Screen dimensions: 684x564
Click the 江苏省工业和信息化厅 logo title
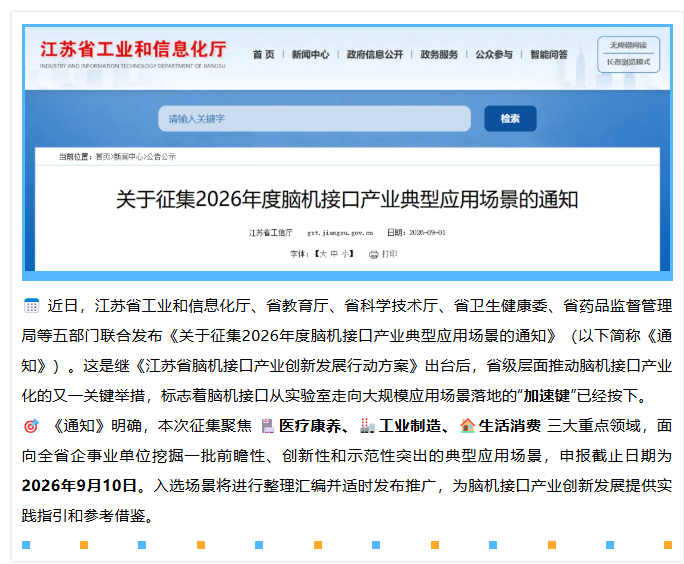[133, 49]
